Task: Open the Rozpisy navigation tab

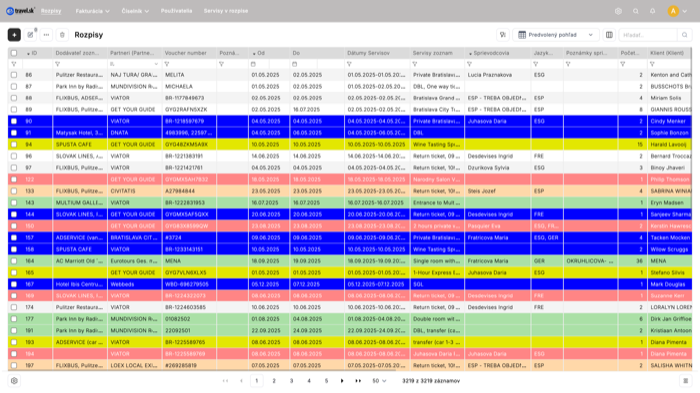Action: (51, 11)
